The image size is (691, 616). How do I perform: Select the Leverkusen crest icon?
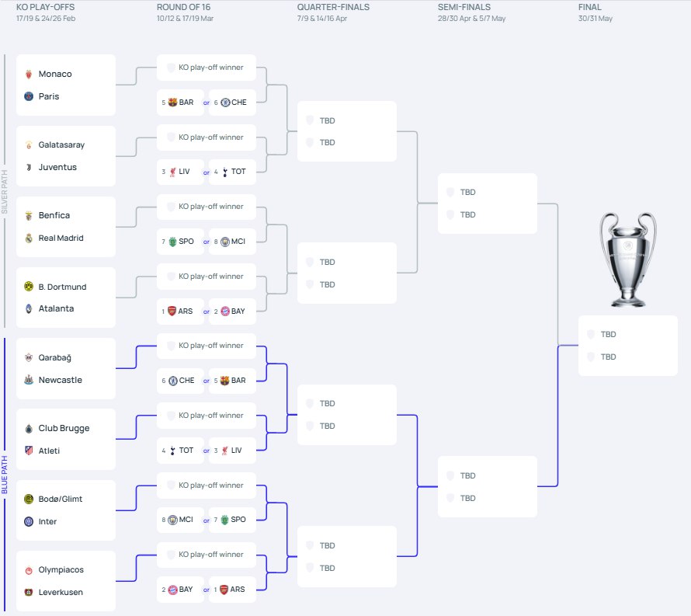click(x=29, y=592)
